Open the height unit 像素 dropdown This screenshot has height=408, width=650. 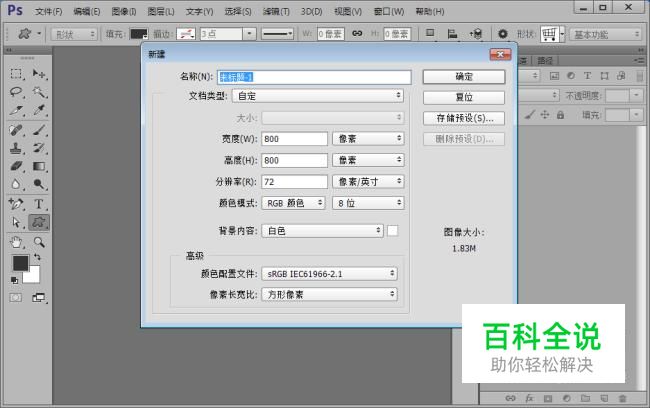(x=368, y=160)
